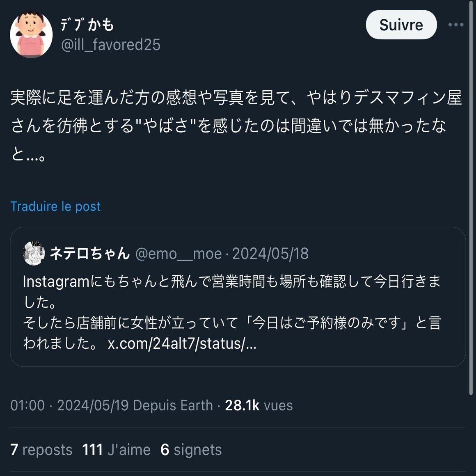
Task: Open the 2024/05/18 quoted post date
Action: pos(270,254)
